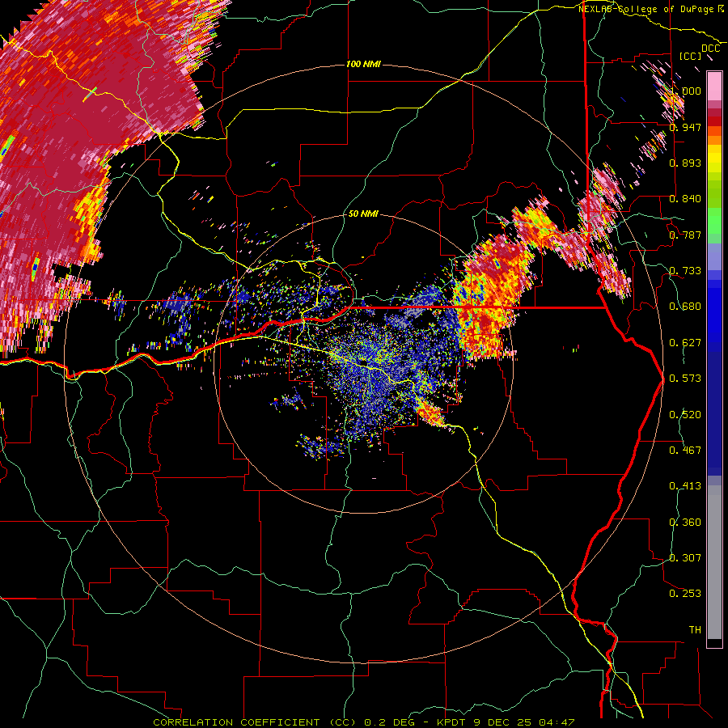Click the NEXLAB-College of DuPage label

click(646, 9)
